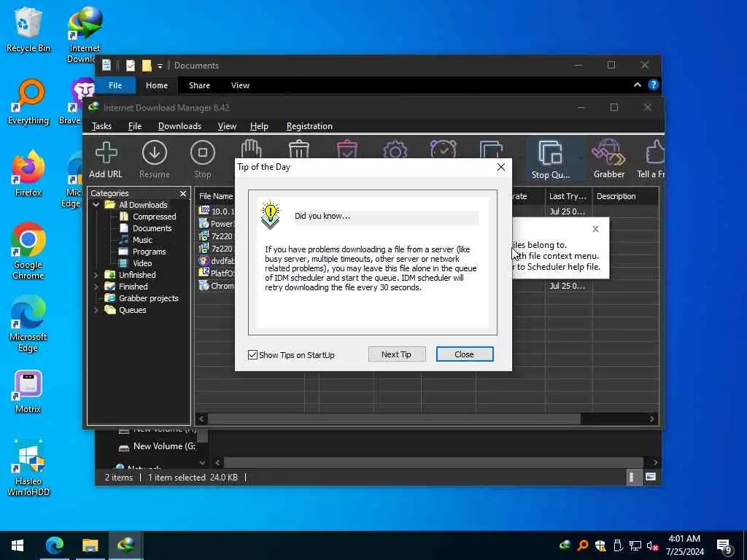Open the View menu in IDM
The width and height of the screenshot is (747, 560).
point(227,126)
